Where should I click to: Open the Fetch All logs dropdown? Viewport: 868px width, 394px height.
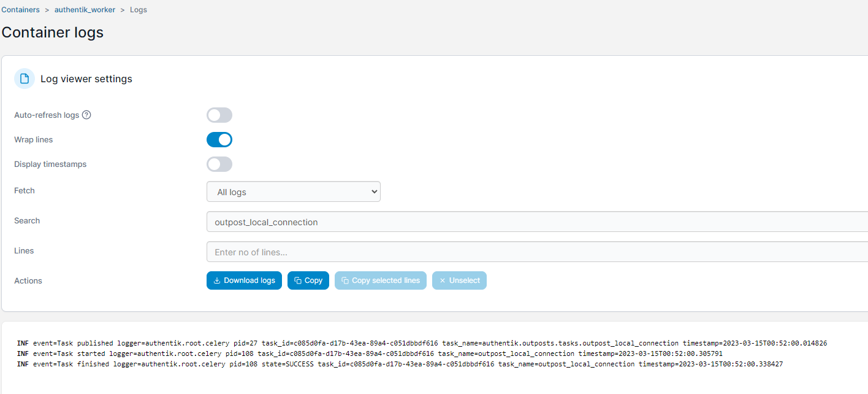[x=293, y=191]
